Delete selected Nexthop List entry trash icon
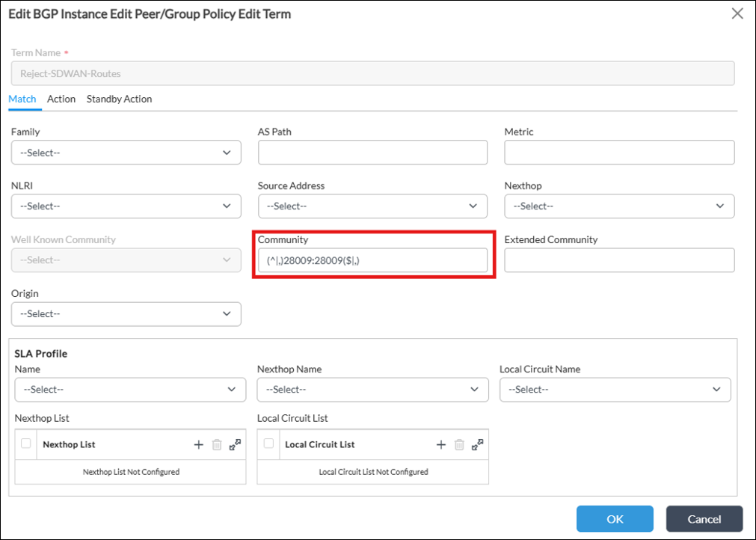The height and width of the screenshot is (540, 756). (x=217, y=444)
